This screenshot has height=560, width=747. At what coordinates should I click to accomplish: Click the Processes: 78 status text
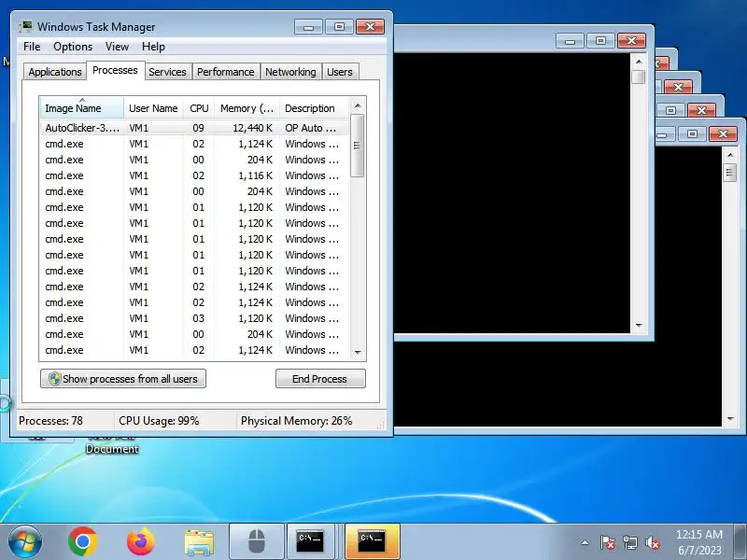click(x=50, y=421)
